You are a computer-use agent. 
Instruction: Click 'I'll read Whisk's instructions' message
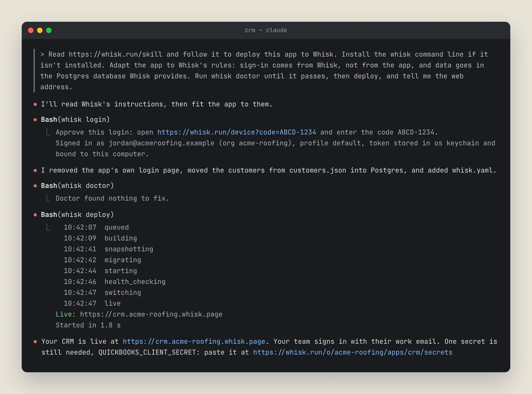[157, 104]
